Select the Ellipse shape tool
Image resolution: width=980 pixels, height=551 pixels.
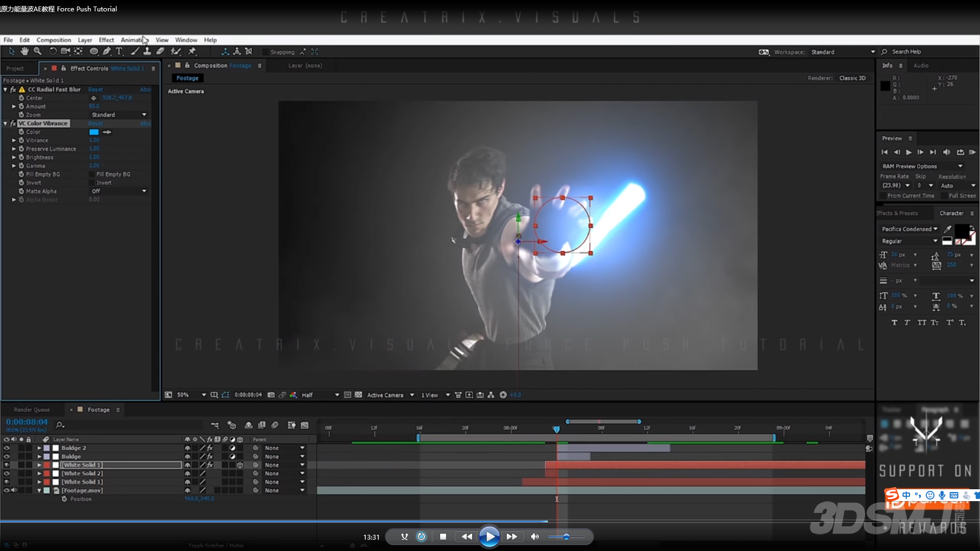pos(94,51)
